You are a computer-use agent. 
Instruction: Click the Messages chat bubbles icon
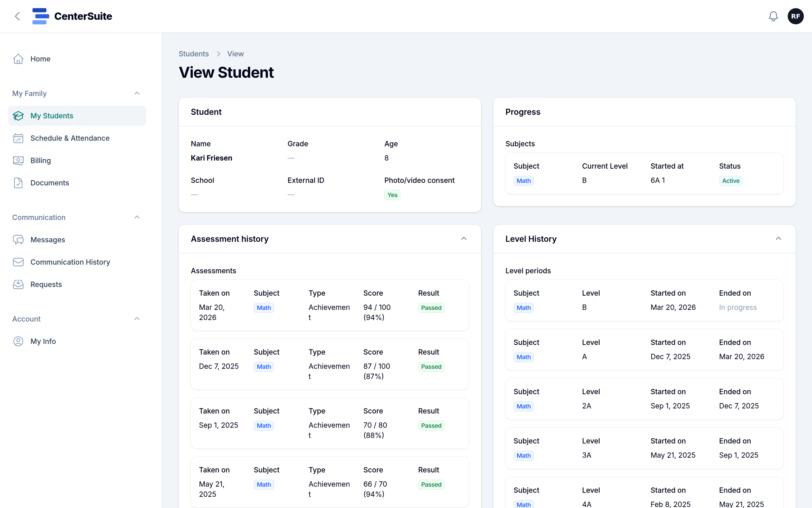[18, 240]
